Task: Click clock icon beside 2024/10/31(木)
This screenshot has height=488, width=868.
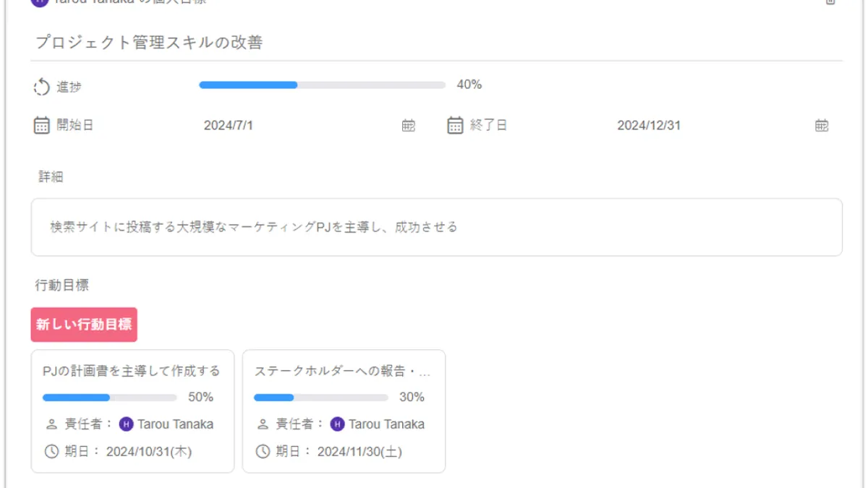Action: [x=51, y=452]
